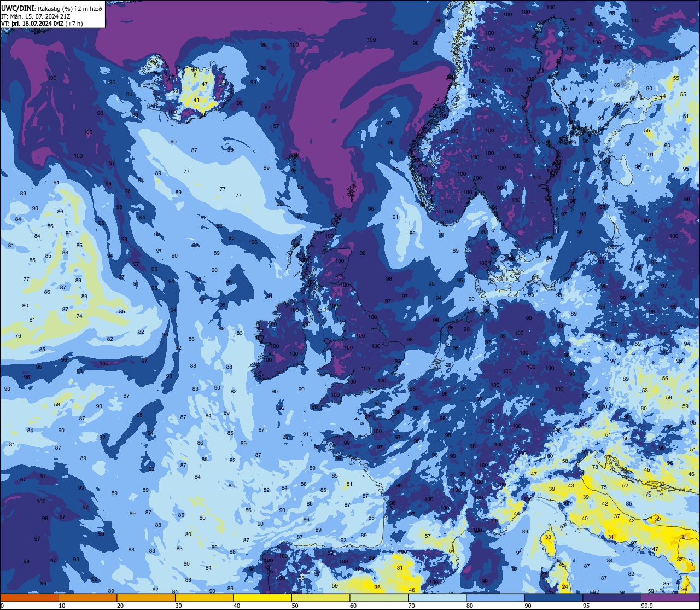Click the '36' humidity value over Spain
This screenshot has width=700, height=610.
click(x=377, y=588)
